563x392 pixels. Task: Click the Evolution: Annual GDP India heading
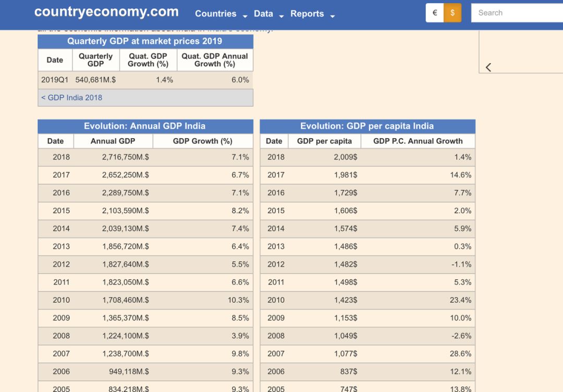(145, 126)
